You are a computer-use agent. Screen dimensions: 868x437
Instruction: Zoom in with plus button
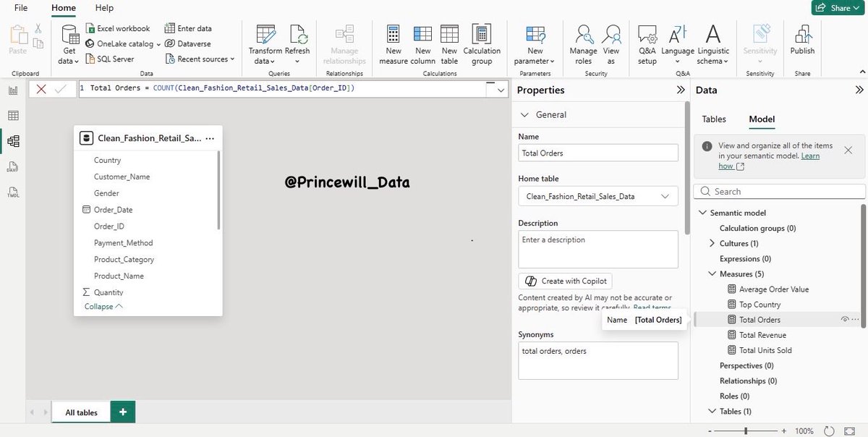pos(783,430)
